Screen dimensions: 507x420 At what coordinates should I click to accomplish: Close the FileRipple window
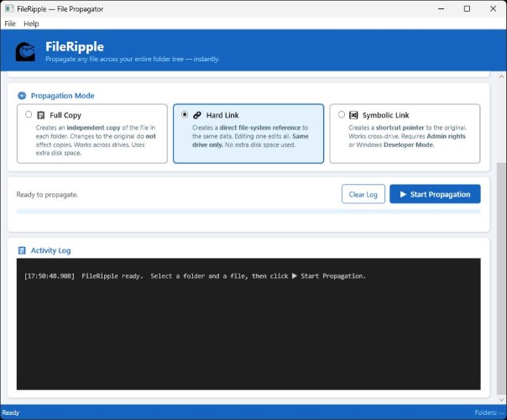point(493,8)
